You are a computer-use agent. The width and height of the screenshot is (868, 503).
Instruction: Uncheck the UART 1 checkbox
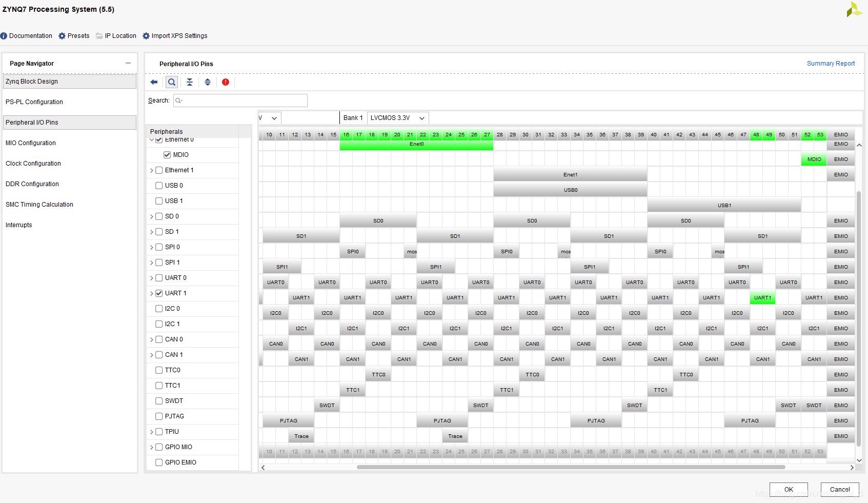point(159,293)
